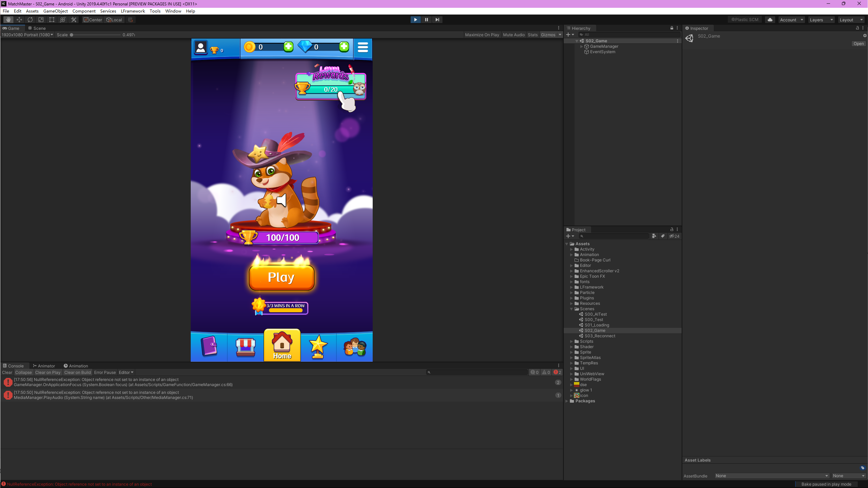Clear the console log
The height and width of the screenshot is (488, 868).
[x=7, y=372]
